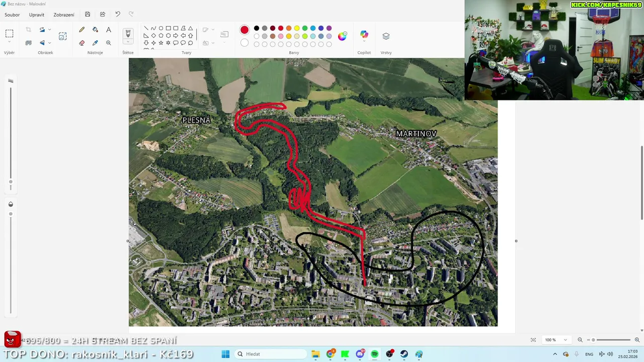Click the Hledat taskbar search box

[272, 354]
